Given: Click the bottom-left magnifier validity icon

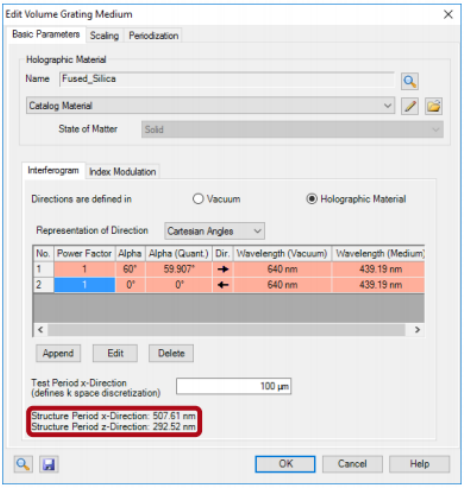Looking at the screenshot, I should tap(23, 464).
